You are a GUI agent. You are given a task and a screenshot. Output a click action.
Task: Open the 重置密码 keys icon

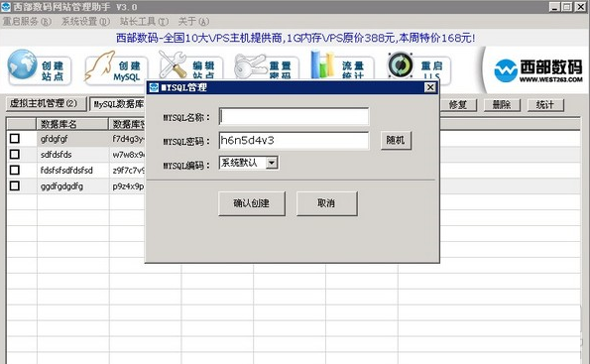267,66
